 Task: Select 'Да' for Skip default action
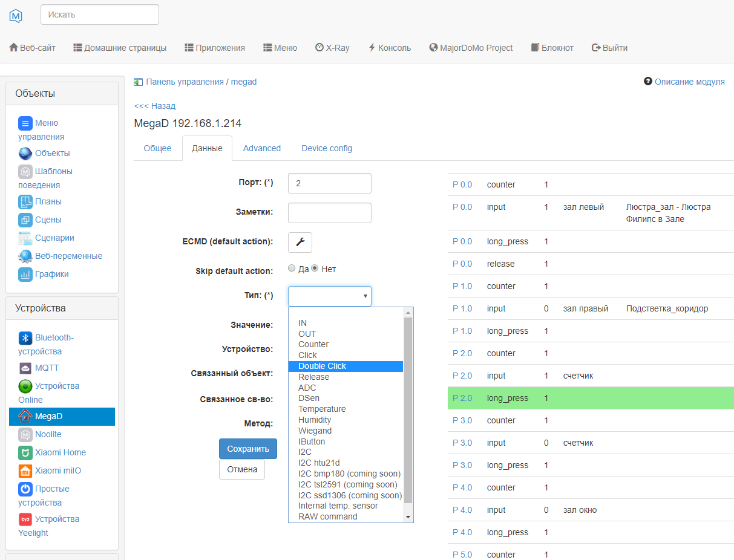click(292, 269)
